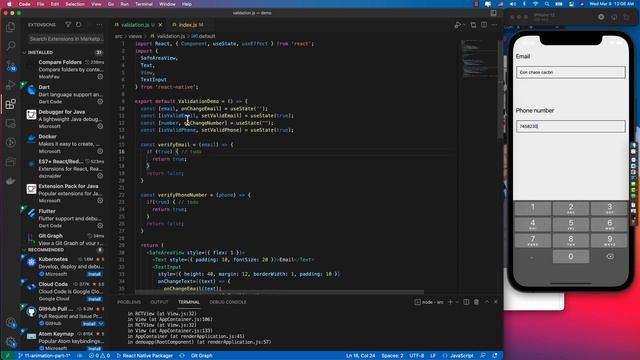
Task: Maximize the panel with the up chevron
Action: pyautogui.click(x=487, y=302)
